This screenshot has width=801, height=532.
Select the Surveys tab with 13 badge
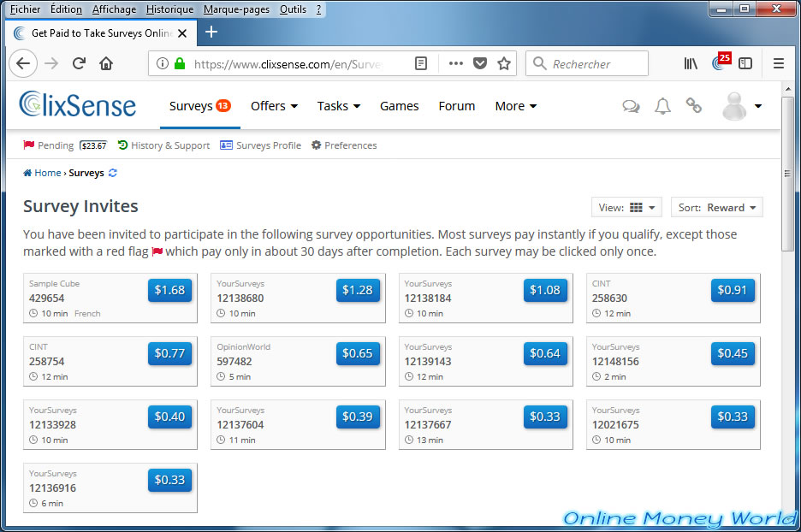[199, 106]
